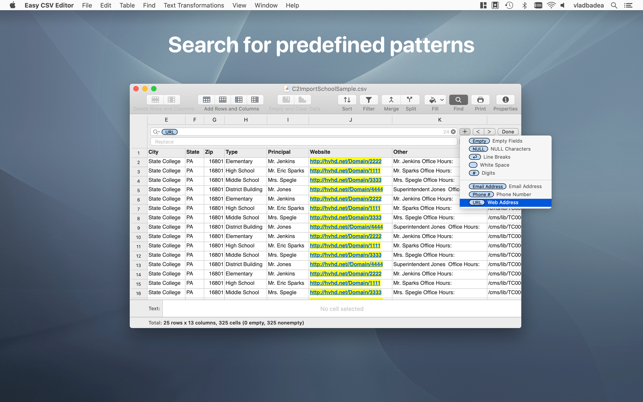The image size is (643, 402).
Task: Select row 5 number header
Action: coord(139,190)
